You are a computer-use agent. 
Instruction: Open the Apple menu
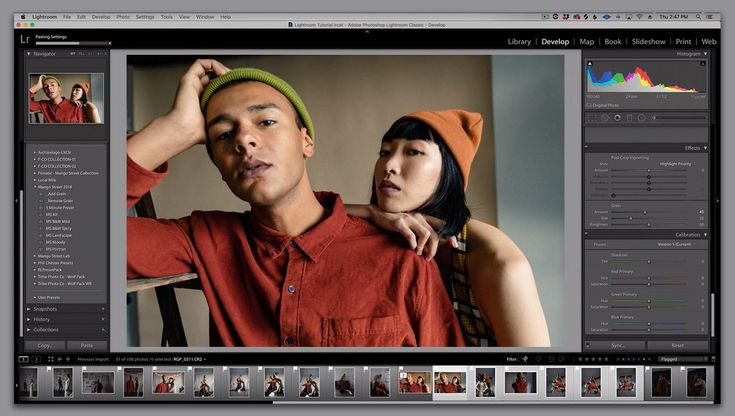[x=22, y=17]
